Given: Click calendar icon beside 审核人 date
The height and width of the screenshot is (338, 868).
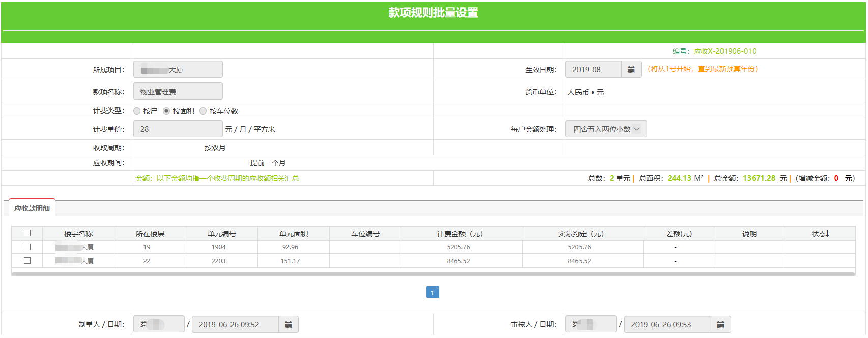Looking at the screenshot, I should (720, 325).
